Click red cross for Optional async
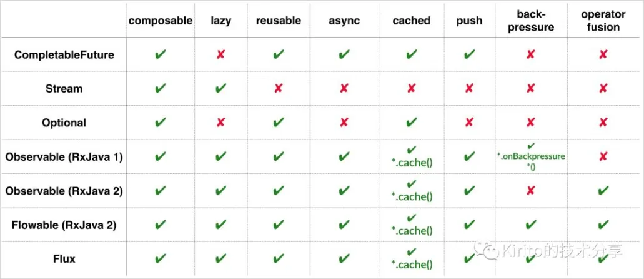 pyautogui.click(x=344, y=122)
